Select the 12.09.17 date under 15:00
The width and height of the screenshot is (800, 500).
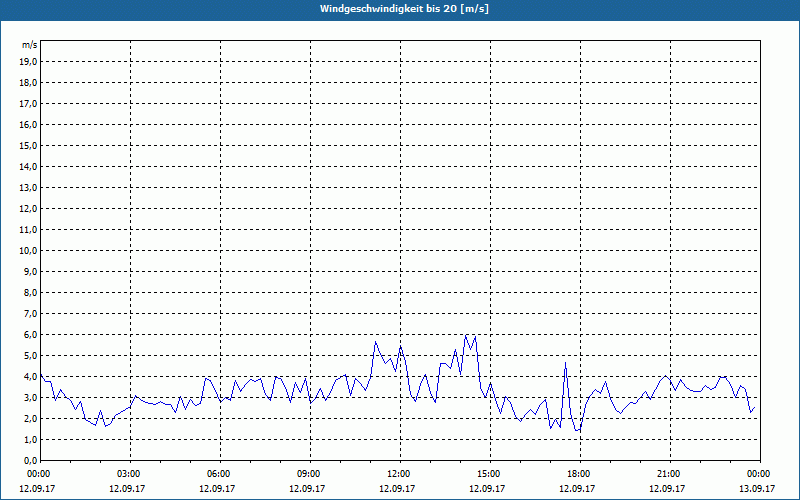[487, 488]
